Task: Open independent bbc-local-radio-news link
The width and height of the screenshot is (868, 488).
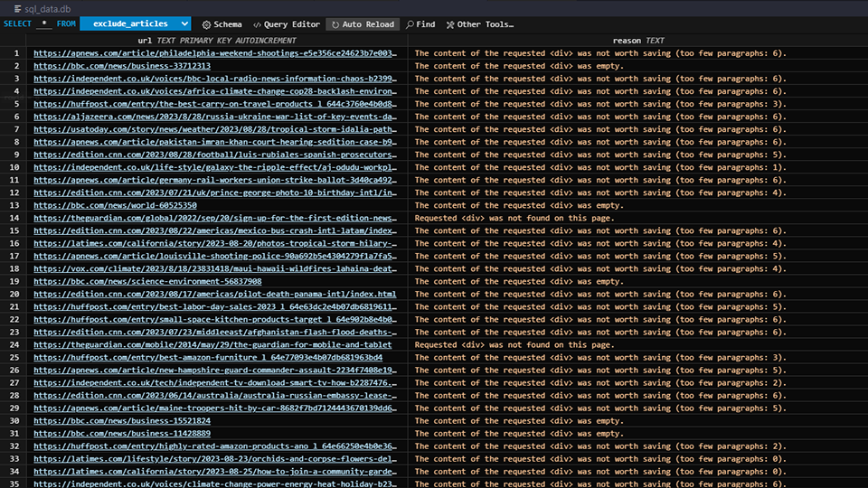Action: 215,79
